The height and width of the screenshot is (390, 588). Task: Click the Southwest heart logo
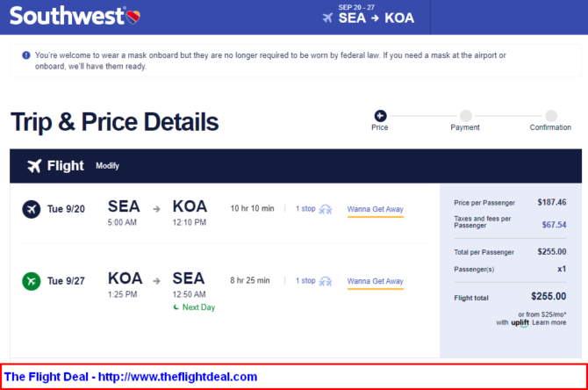click(x=133, y=17)
